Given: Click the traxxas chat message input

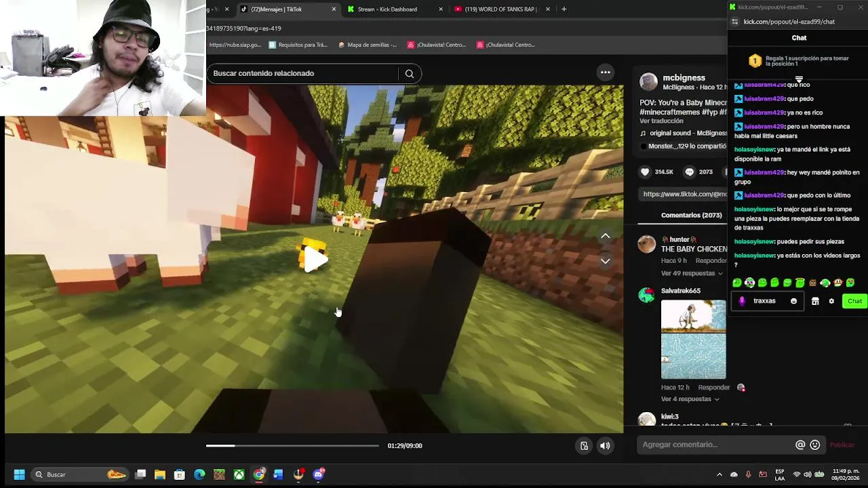Looking at the screenshot, I should (766, 302).
